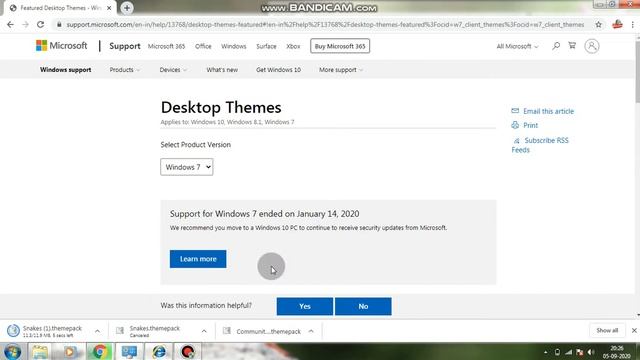Screen dimensions: 640x360
Task: Click the Communit...themepack file icon
Action: pyautogui.click(x=227, y=331)
